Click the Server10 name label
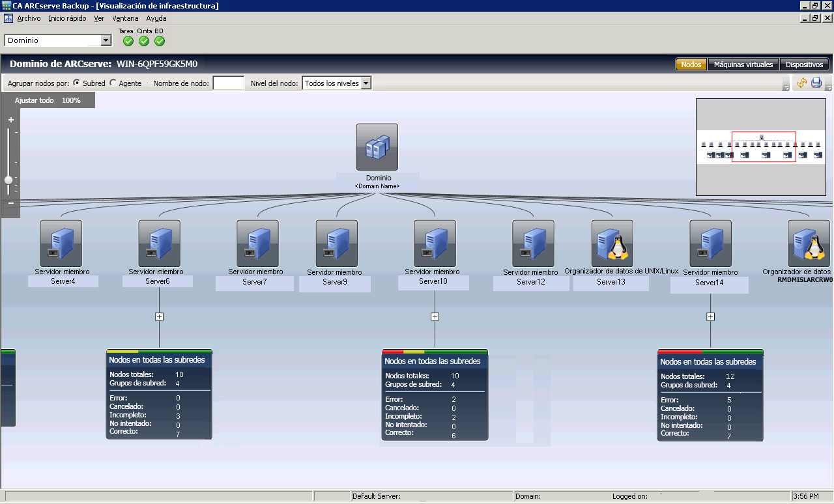 tap(433, 281)
